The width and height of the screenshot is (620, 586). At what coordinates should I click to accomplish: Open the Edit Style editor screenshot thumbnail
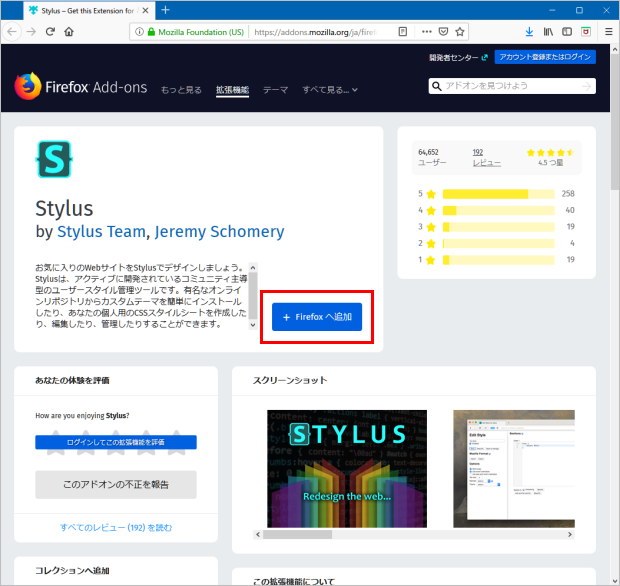point(514,469)
